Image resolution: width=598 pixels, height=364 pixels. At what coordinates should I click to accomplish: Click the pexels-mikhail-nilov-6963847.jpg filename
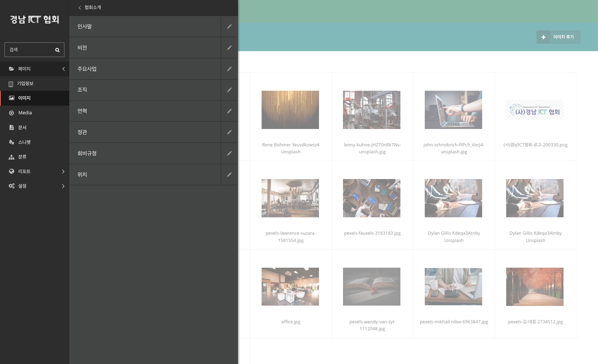tap(454, 322)
